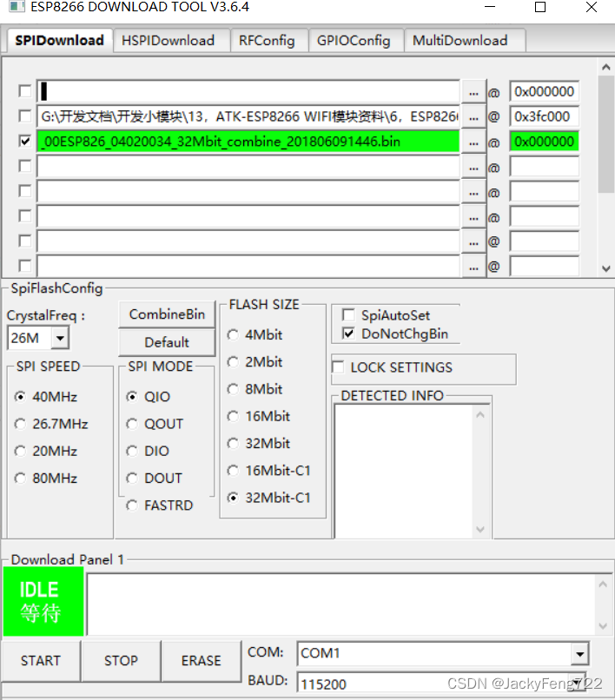615x700 pixels.
Task: Click the file list scrollbar thumb
Action: pos(606,134)
